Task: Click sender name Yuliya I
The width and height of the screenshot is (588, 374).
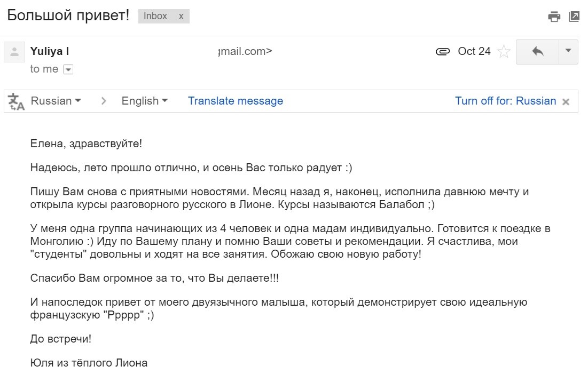Action: [x=50, y=51]
